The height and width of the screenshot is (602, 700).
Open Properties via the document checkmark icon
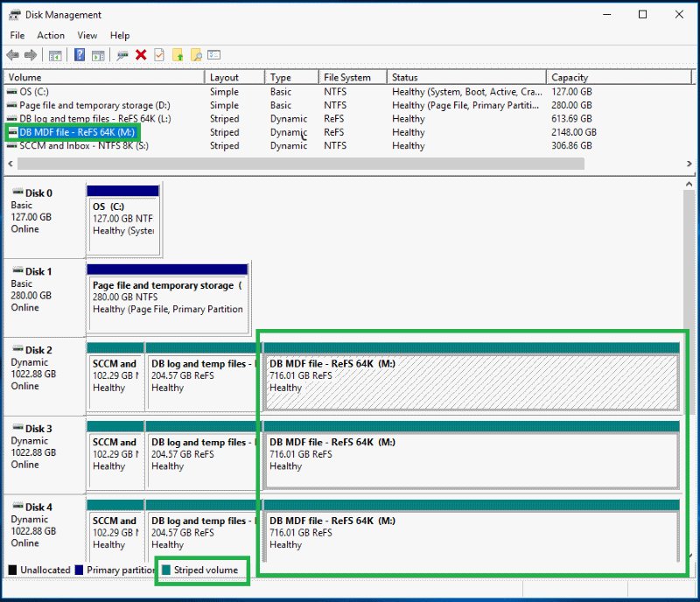(x=158, y=54)
